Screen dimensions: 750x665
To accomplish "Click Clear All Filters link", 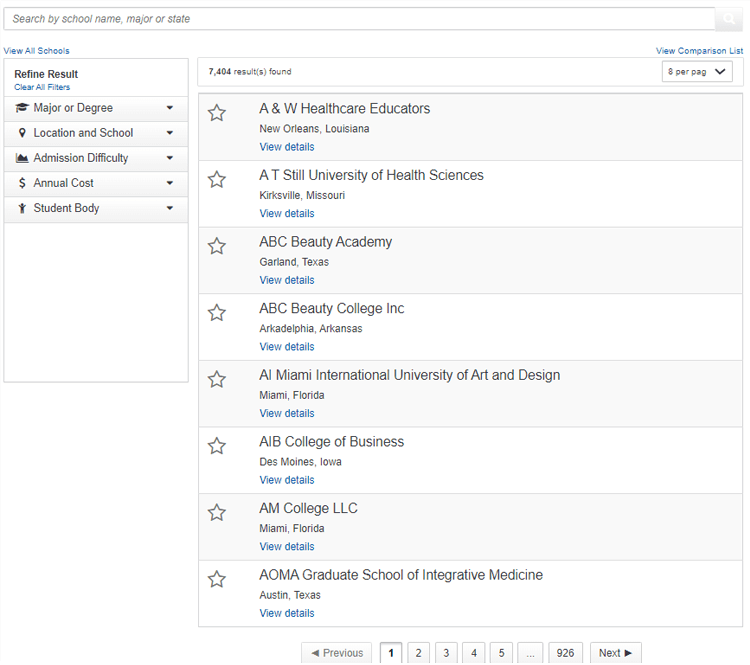I will [x=42, y=87].
